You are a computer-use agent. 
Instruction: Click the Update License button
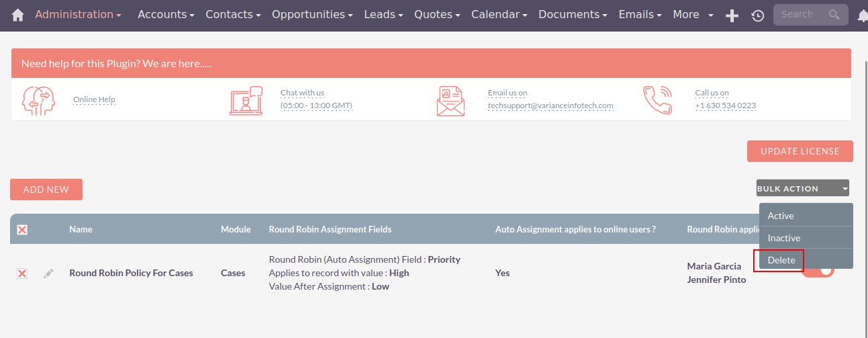point(800,151)
